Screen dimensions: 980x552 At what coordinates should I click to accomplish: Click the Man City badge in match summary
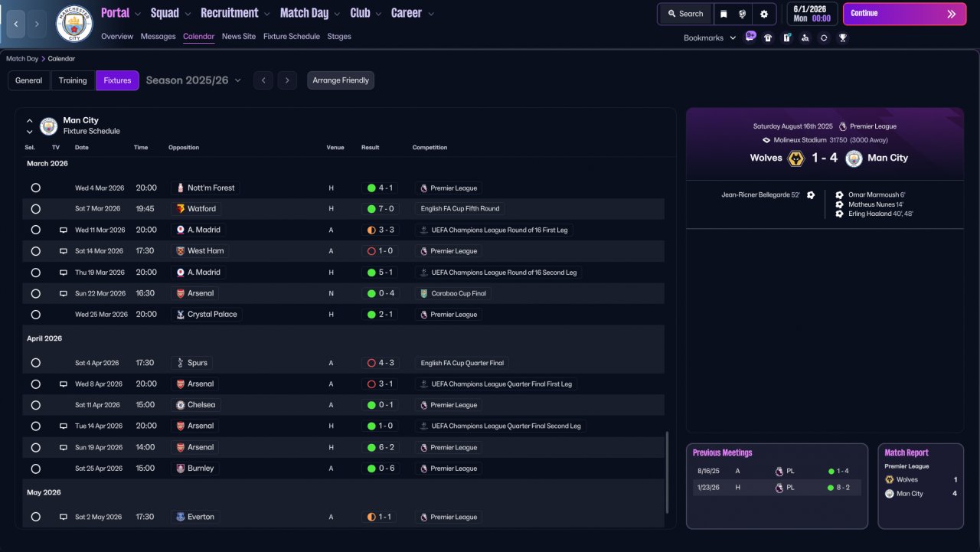854,158
